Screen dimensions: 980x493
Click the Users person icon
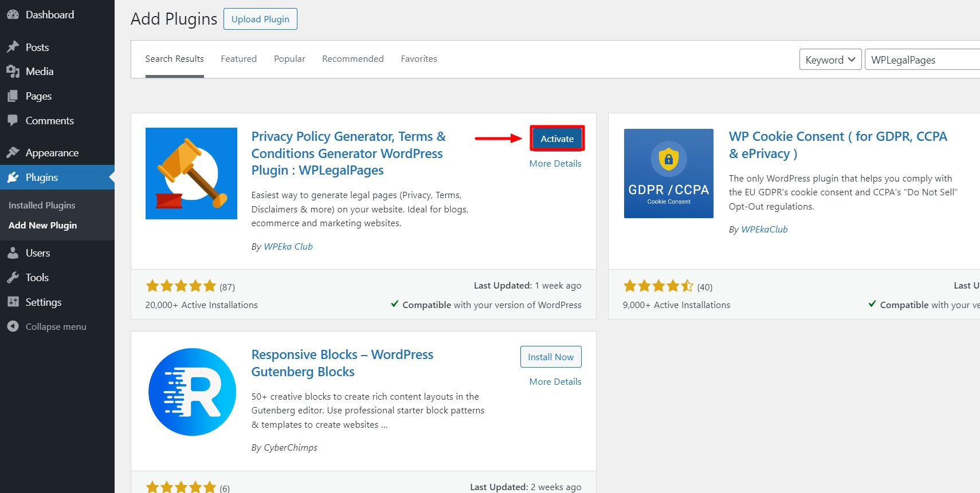pos(13,253)
